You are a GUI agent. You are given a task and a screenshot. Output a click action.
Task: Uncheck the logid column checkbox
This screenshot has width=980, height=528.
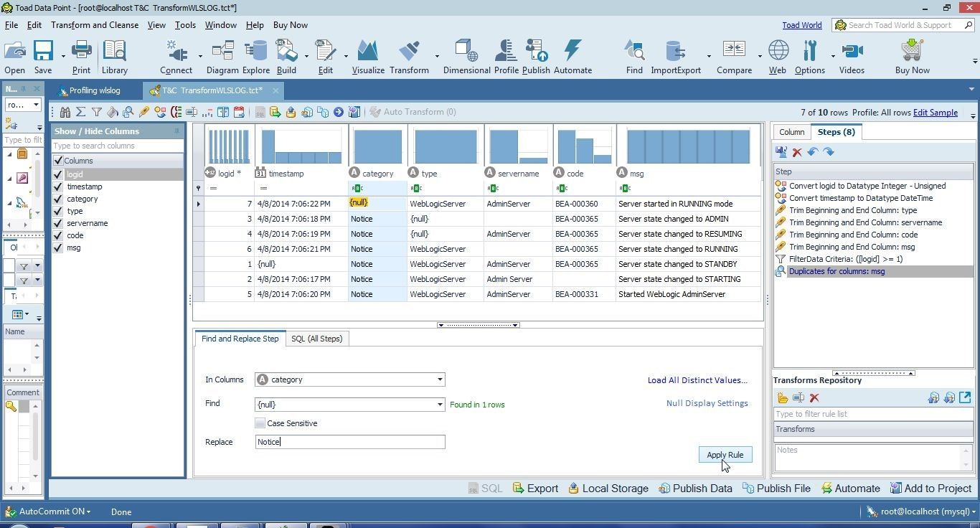58,174
